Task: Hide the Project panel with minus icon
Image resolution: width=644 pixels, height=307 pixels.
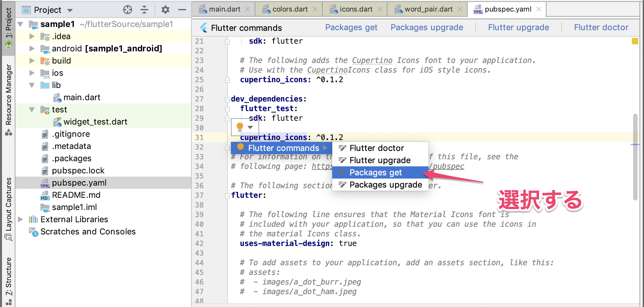Action: tap(182, 10)
